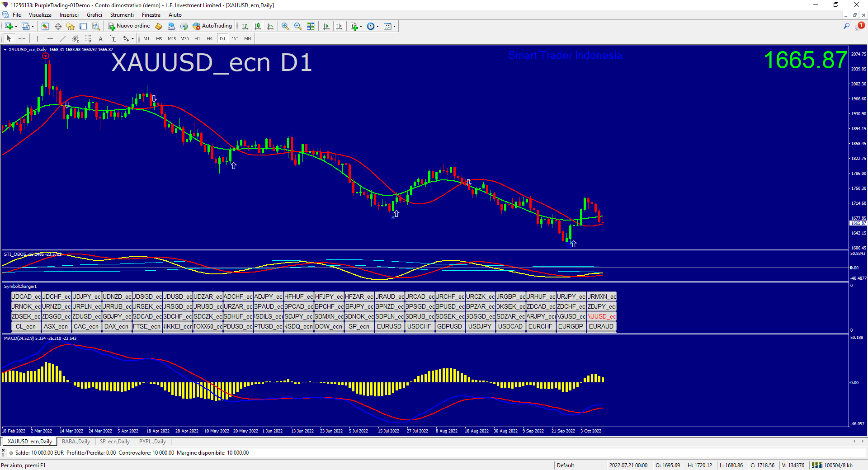Switch to the PYPL,Daily chart tab
This screenshot has width=868, height=470.
(x=152, y=442)
